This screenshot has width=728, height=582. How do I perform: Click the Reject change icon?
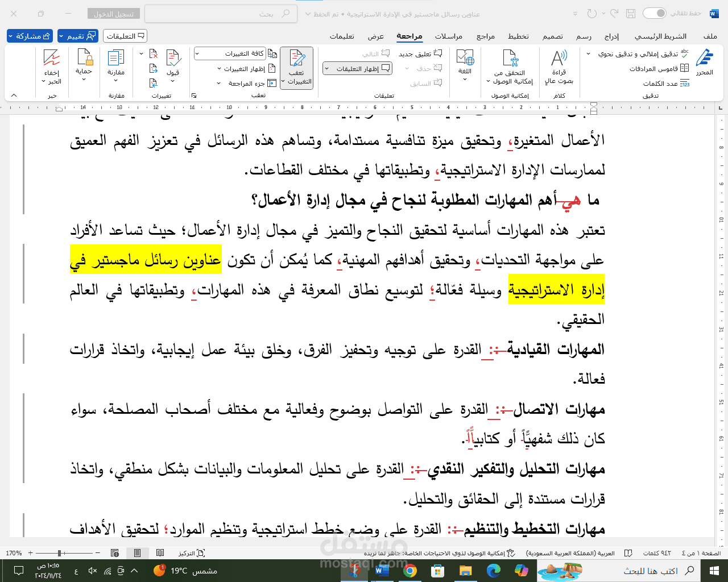(154, 53)
